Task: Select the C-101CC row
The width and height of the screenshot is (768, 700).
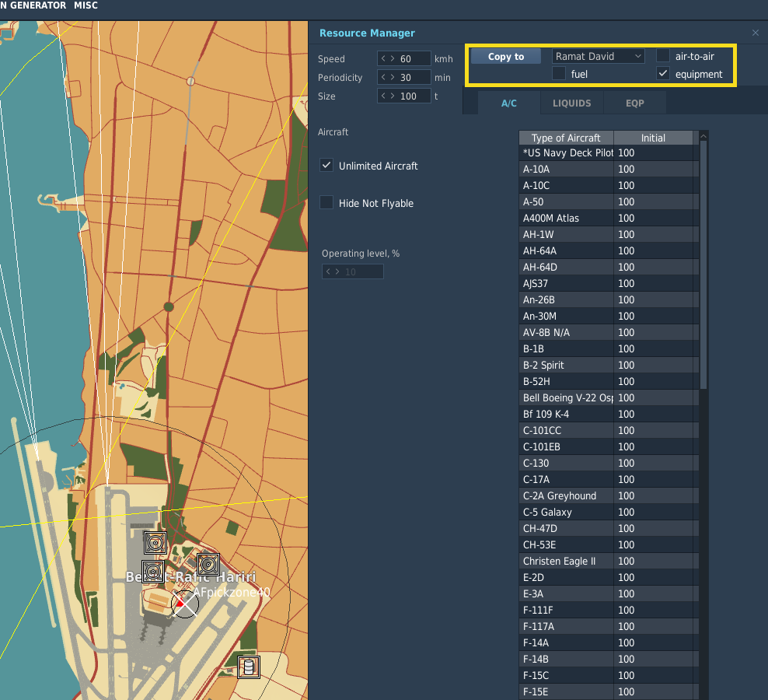Action: (x=609, y=430)
